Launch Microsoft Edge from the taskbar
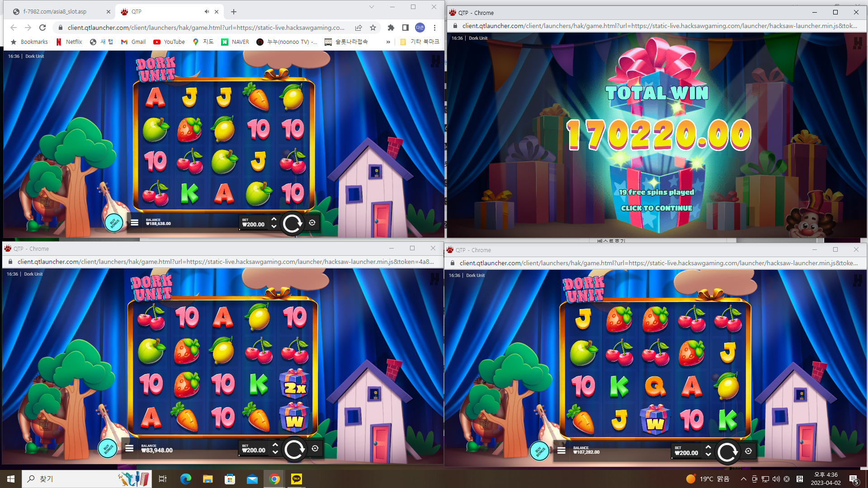Image resolution: width=868 pixels, height=488 pixels. click(185, 479)
